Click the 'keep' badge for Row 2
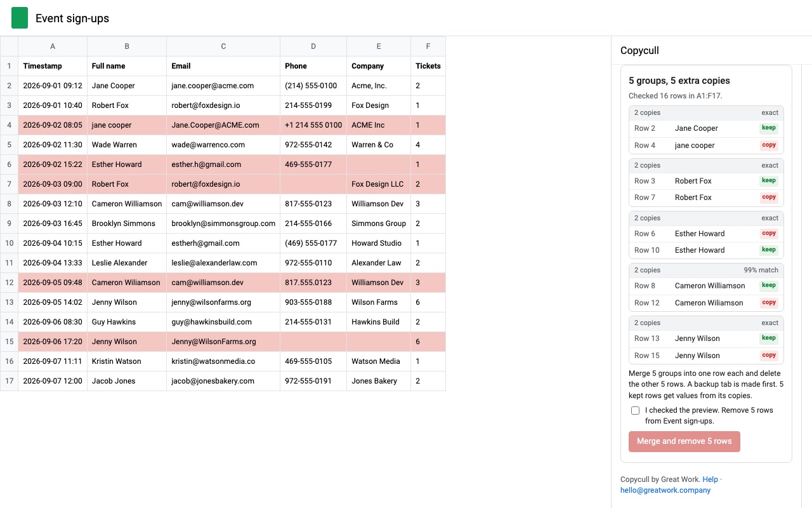This screenshot has width=812, height=508. (x=769, y=128)
